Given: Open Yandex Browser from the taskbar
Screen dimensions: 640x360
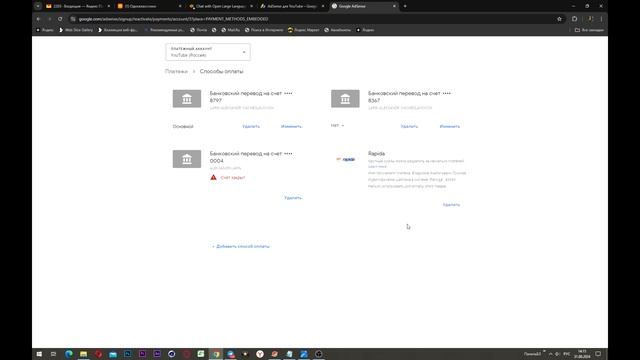Looking at the screenshot, I should [x=260, y=354].
